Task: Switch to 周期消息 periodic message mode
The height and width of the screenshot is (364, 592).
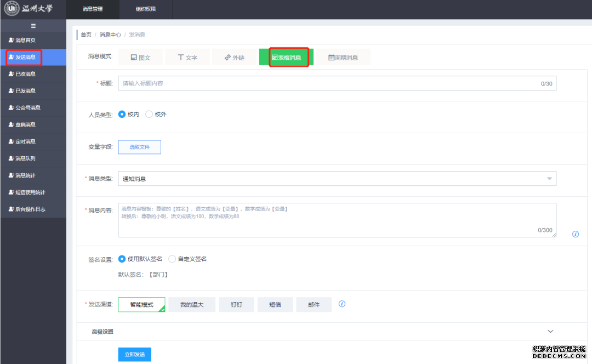Action: click(343, 58)
